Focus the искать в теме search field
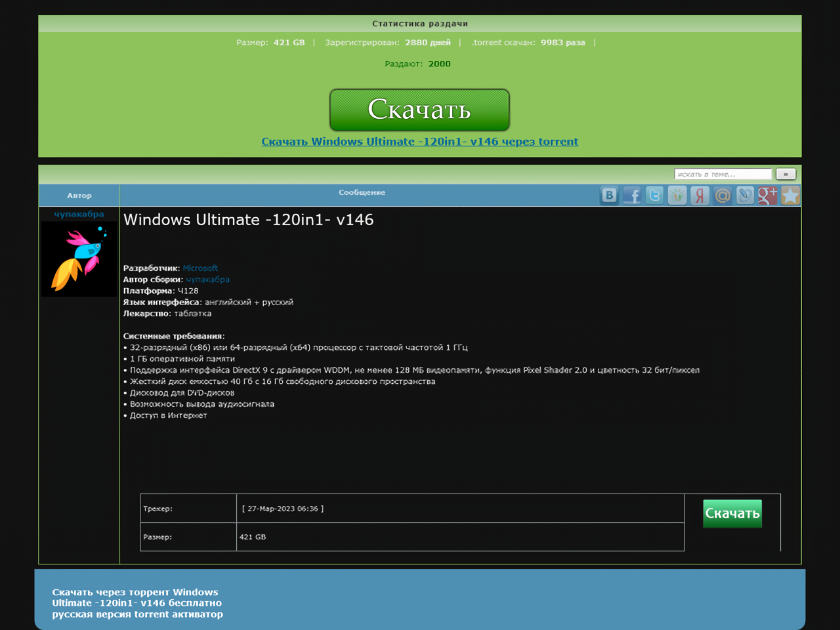Viewport: 840px width, 630px height. click(723, 174)
